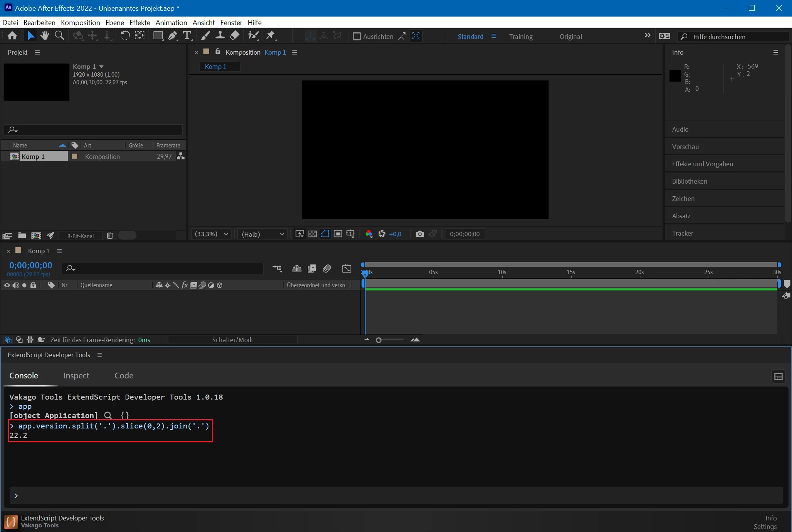Select the Zoom magnifier tool
792x532 pixels.
coord(59,36)
